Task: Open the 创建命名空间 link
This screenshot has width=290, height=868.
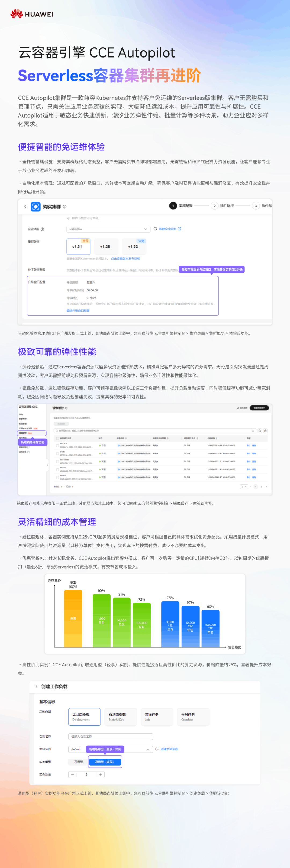Action: coord(169,749)
